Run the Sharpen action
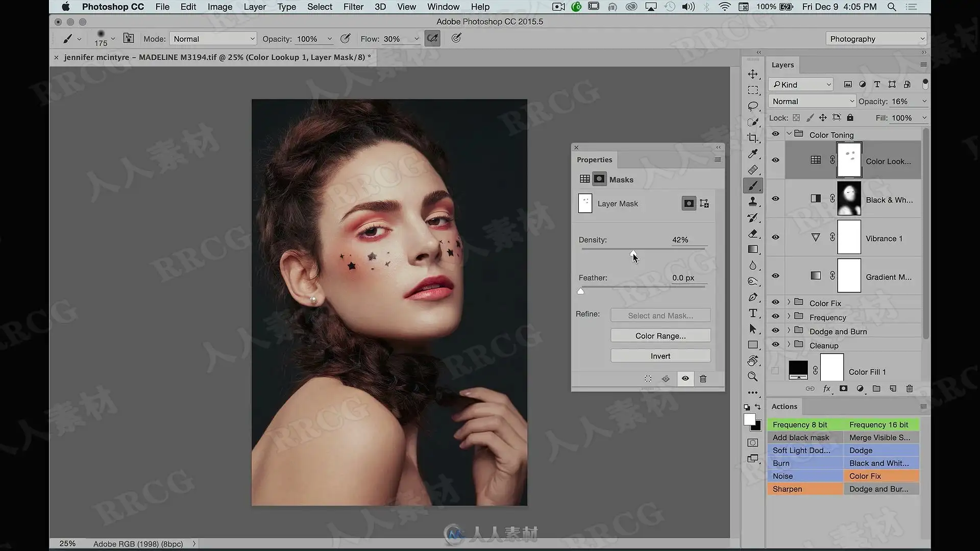The width and height of the screenshot is (980, 551). pos(805,489)
